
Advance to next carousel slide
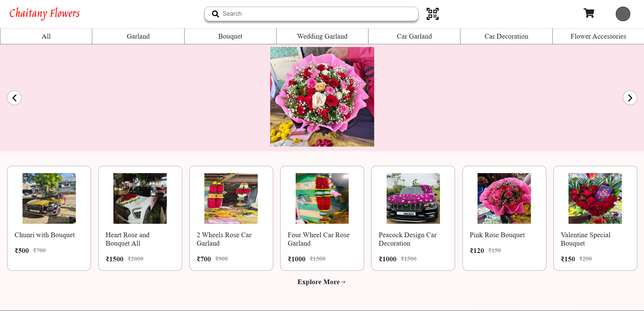(630, 98)
